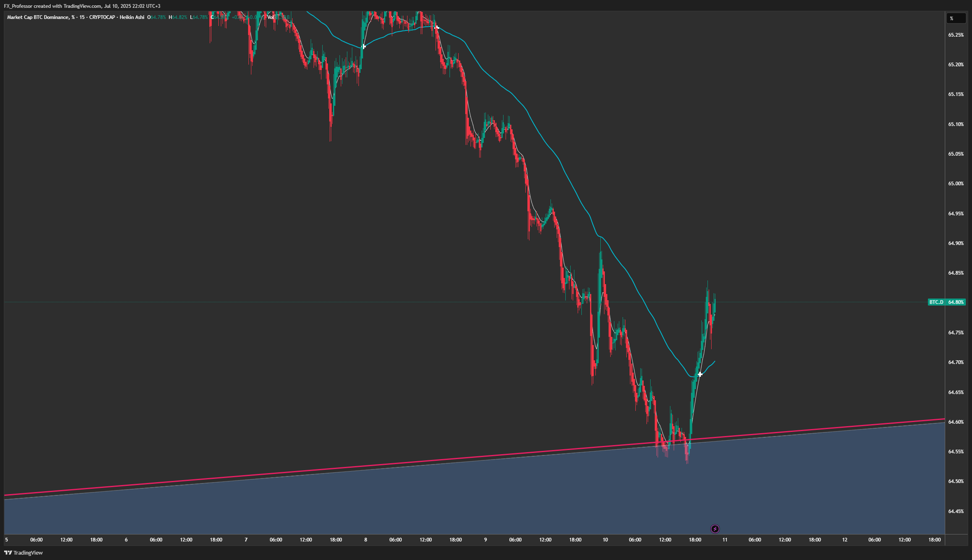This screenshot has width=972, height=560.
Task: Click the purple lightning bolt icon
Action: (715, 529)
